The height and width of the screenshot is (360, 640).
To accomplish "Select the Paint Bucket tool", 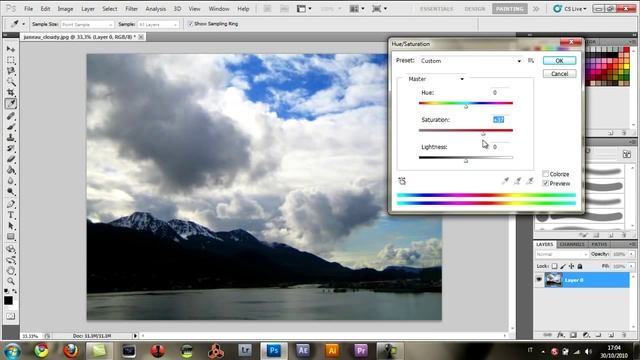I will [11, 170].
